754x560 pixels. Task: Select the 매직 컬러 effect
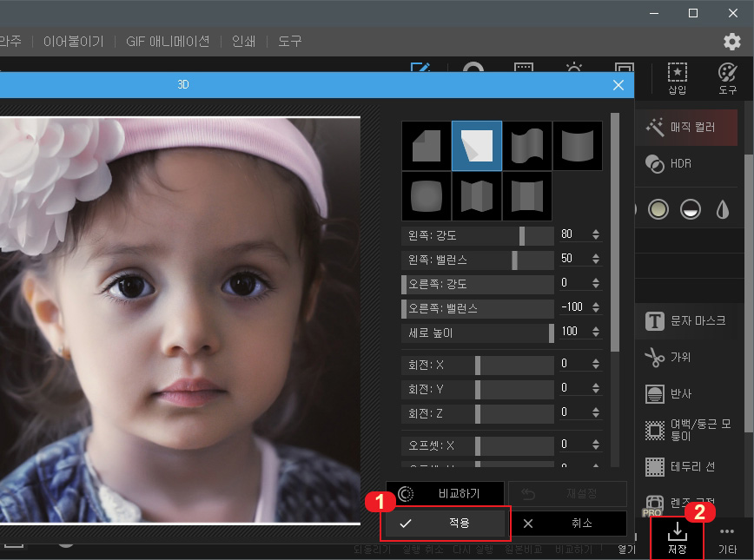click(686, 128)
